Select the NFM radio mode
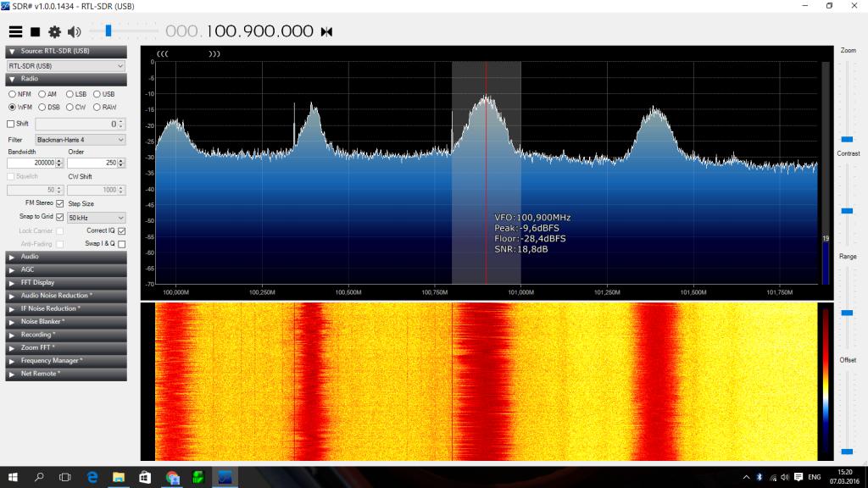This screenshot has width=868, height=488. [13, 94]
